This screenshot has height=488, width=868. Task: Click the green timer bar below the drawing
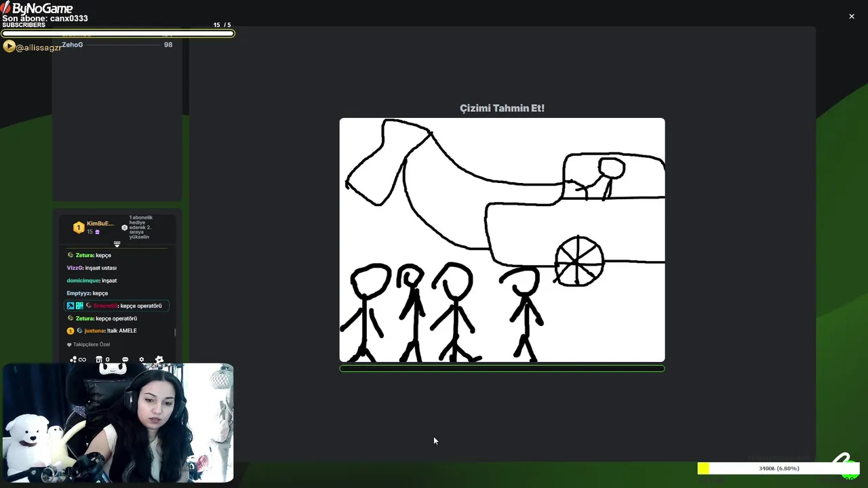point(502,369)
